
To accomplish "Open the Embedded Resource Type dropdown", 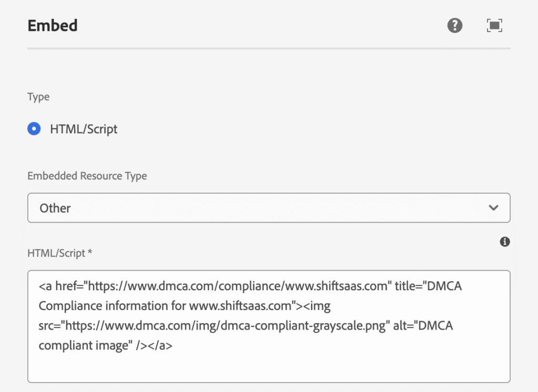I will tap(268, 208).
